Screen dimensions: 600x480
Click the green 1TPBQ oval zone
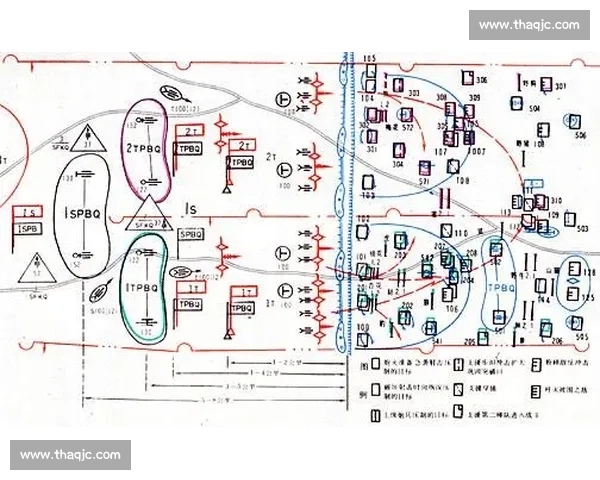(143, 289)
